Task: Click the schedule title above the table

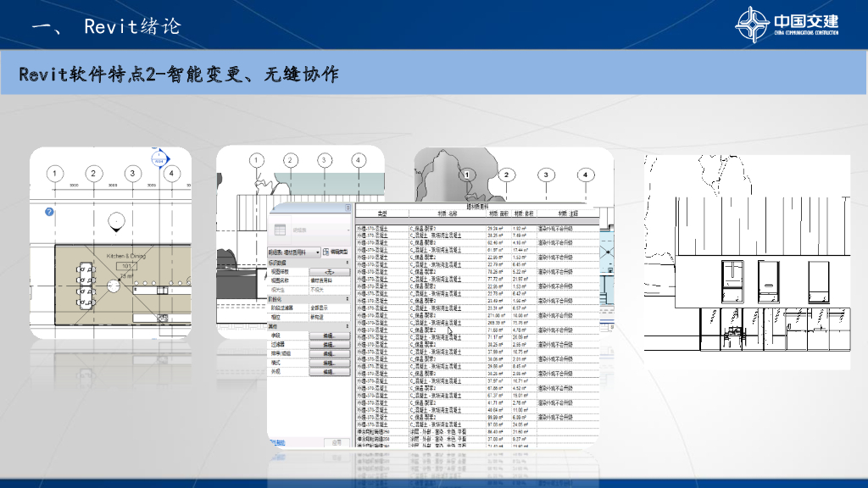Action: point(477,207)
